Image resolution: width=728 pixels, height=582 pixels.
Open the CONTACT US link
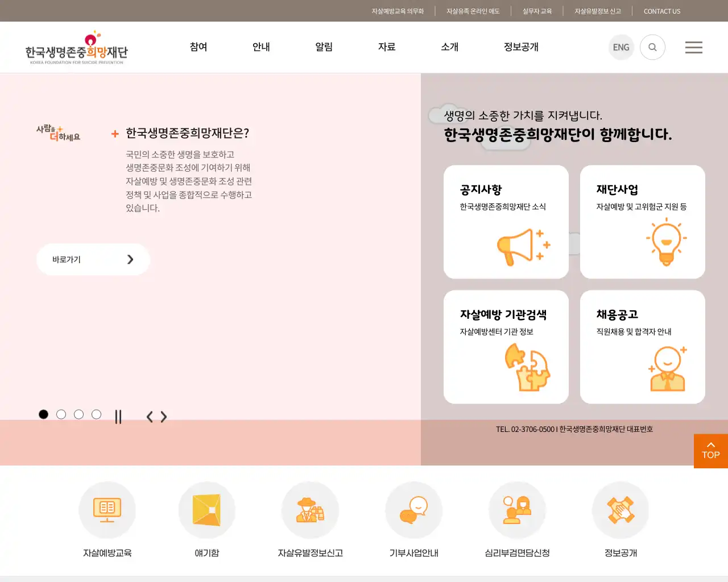point(661,11)
